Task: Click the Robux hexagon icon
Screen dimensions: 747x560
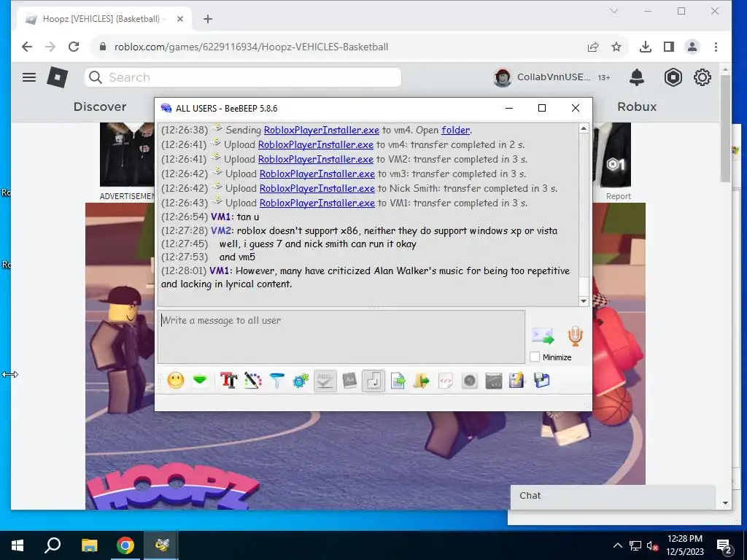Action: tap(673, 77)
